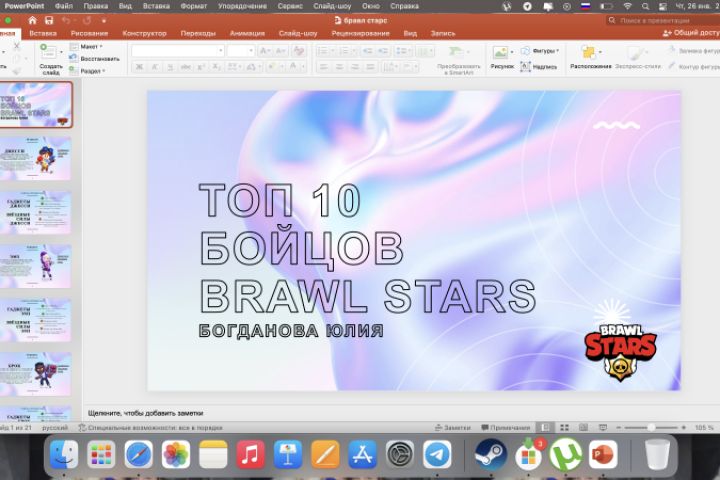
Task: Start the slideshow from the status bar icon
Action: coord(603,428)
